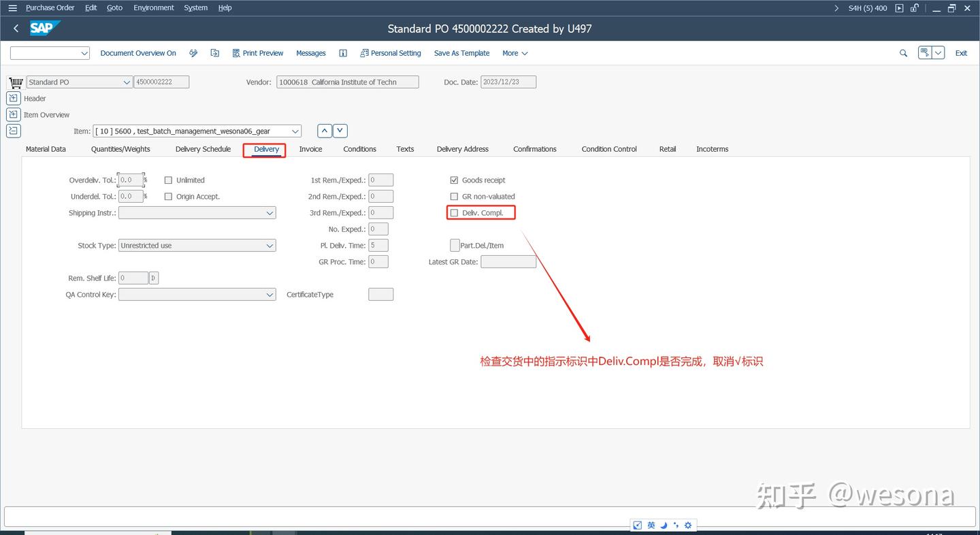Click the Rem. Shelf Life field
The height and width of the screenshot is (535, 980).
tap(133, 278)
